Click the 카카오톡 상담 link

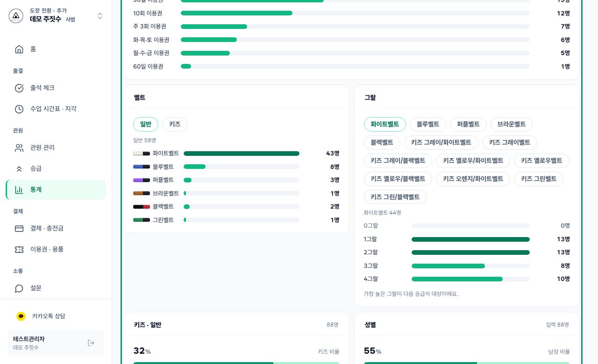tap(56, 316)
